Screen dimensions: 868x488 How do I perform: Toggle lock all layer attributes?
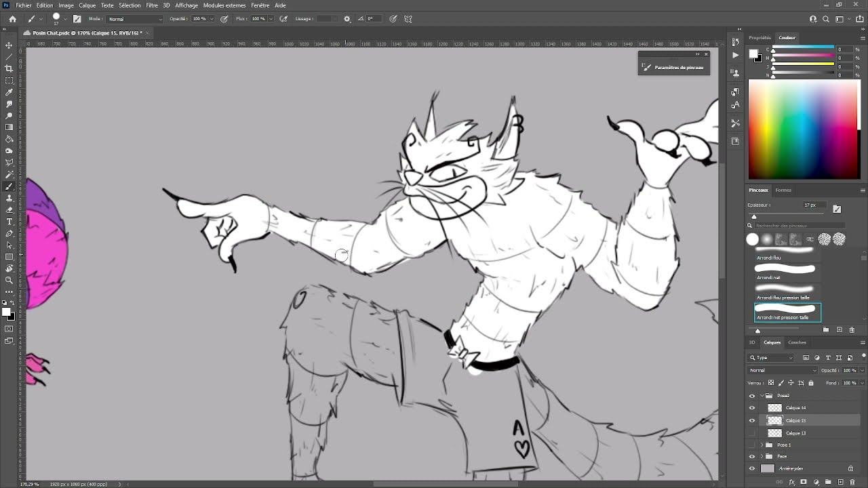pyautogui.click(x=811, y=383)
